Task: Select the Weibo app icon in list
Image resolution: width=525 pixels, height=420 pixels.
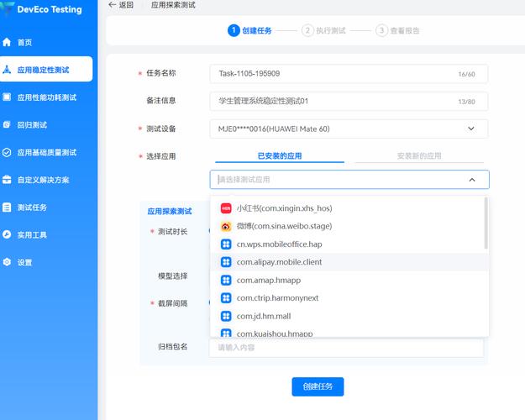Action: pyautogui.click(x=226, y=226)
